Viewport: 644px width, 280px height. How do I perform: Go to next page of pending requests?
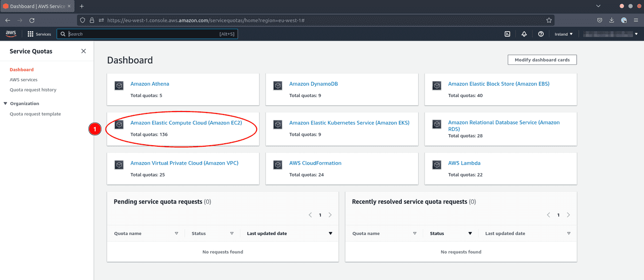[x=330, y=215]
